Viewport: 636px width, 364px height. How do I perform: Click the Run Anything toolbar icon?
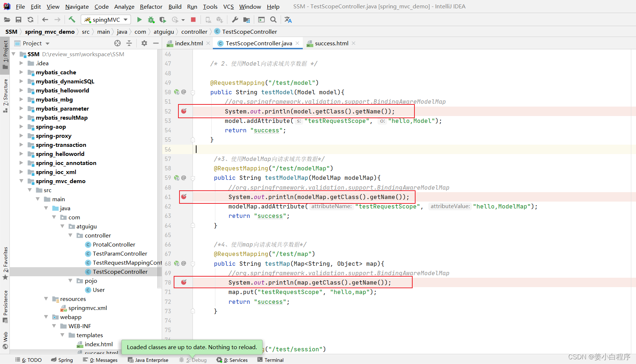pyautogui.click(x=261, y=20)
